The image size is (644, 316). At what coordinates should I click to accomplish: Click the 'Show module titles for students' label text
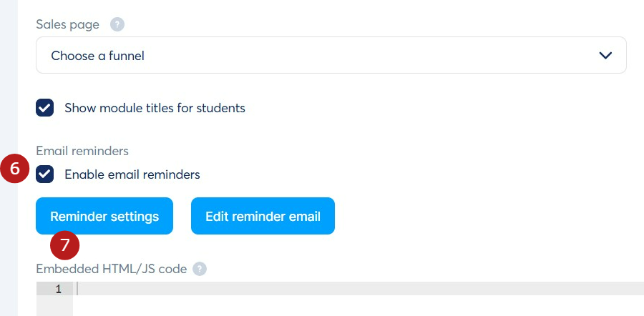coord(155,109)
